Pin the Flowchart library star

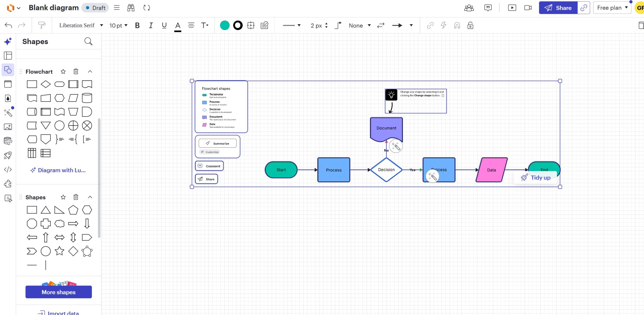tap(63, 72)
